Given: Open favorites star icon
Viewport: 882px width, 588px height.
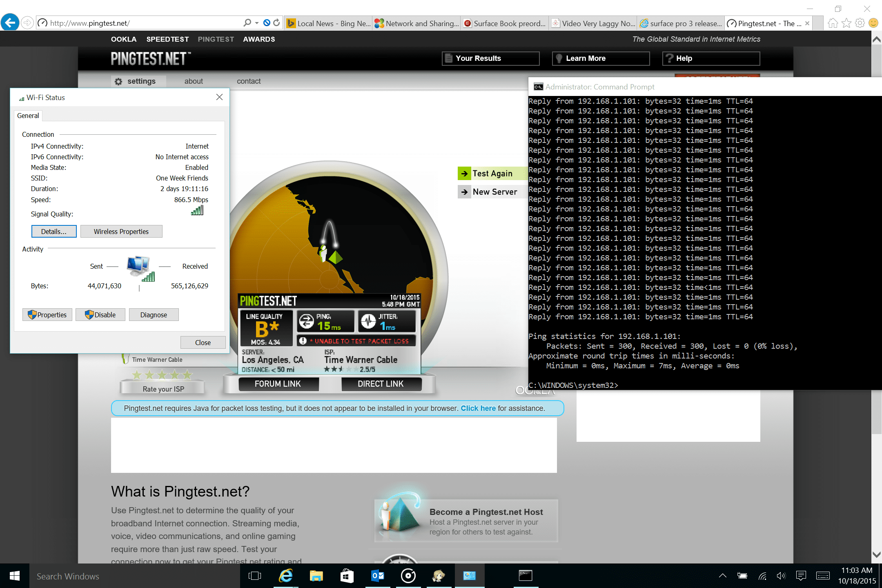Looking at the screenshot, I should pyautogui.click(x=846, y=23).
